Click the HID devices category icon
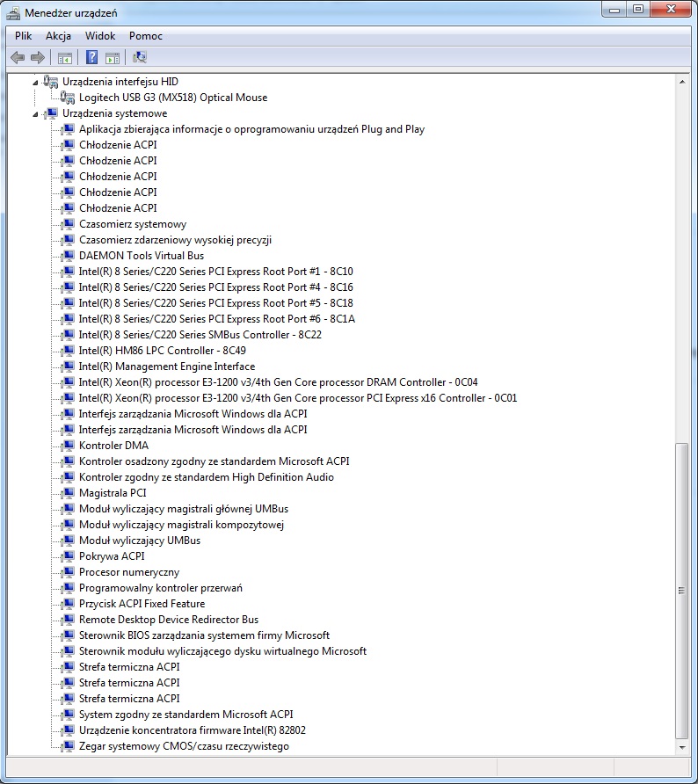Image resolution: width=698 pixels, height=784 pixels. [50, 81]
